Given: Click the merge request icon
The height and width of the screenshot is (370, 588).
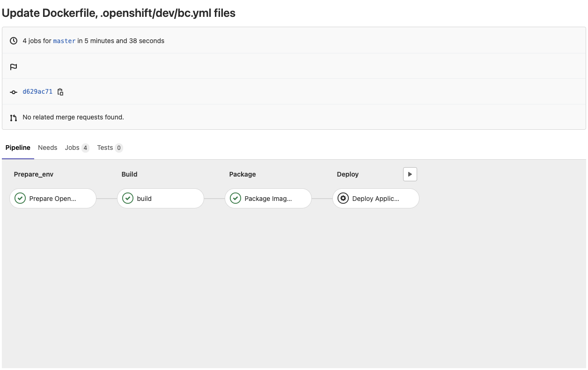Looking at the screenshot, I should click(x=14, y=117).
